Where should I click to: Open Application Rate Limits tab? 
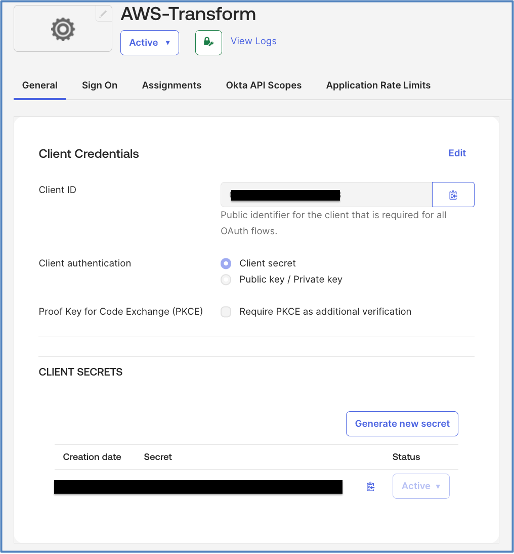click(378, 86)
